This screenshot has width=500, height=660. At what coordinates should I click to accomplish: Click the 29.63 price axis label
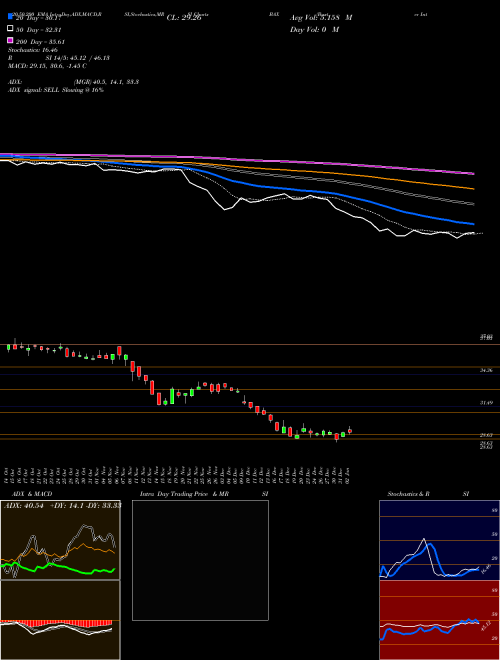tap(486, 435)
